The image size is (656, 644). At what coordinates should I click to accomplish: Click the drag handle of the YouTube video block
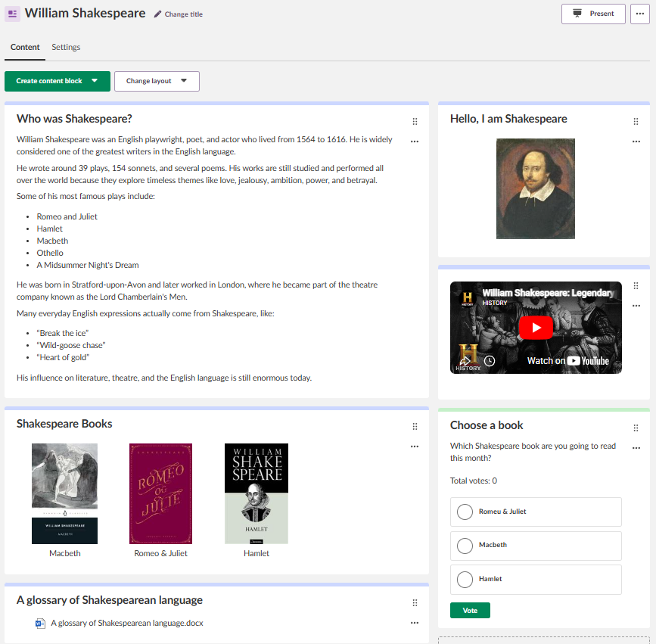(x=636, y=286)
